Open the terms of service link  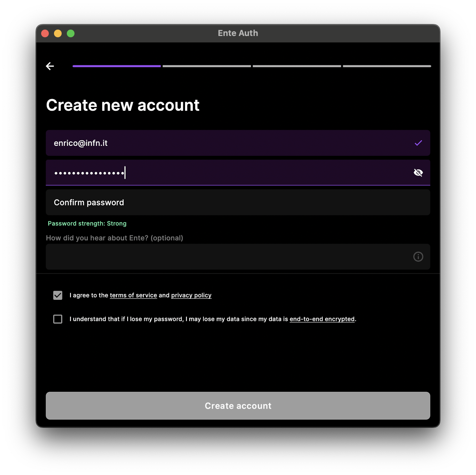pyautogui.click(x=133, y=295)
